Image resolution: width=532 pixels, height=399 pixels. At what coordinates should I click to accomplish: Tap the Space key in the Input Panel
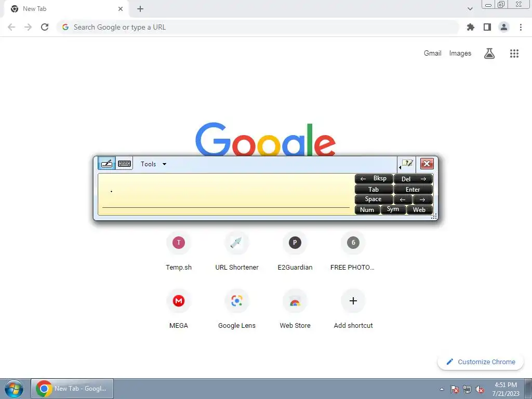pyautogui.click(x=374, y=199)
